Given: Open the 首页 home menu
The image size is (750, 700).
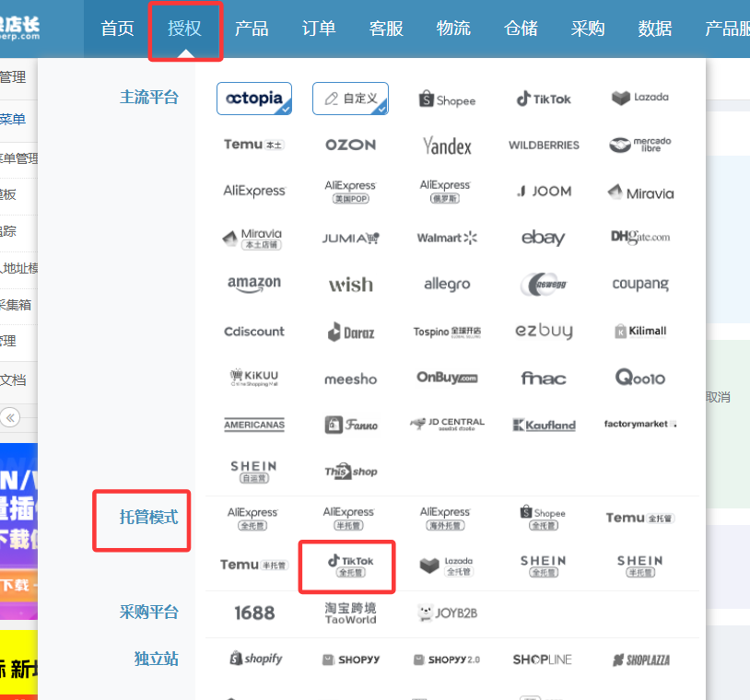Looking at the screenshot, I should click(x=117, y=29).
